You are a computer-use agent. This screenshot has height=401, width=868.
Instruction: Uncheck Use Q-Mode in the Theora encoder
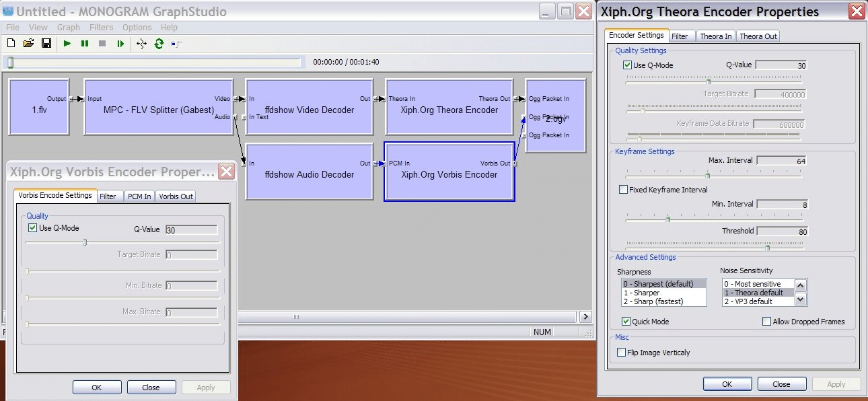(627, 65)
